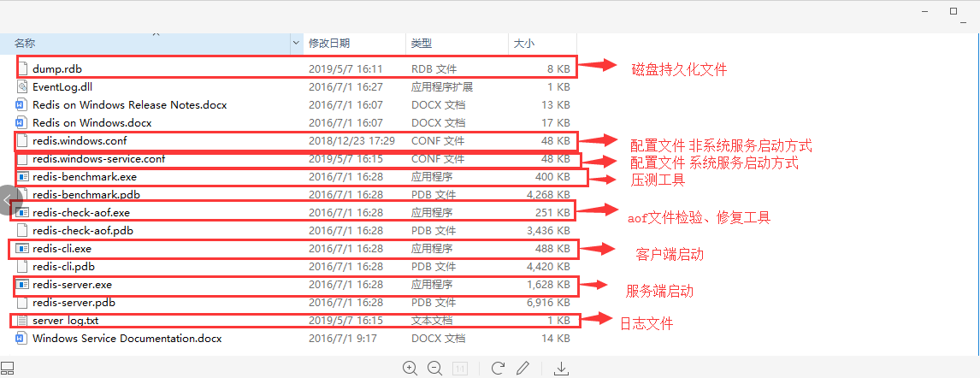980x378 pixels.
Task: Click the 8 KB size of dump.rdb
Action: 558,68
